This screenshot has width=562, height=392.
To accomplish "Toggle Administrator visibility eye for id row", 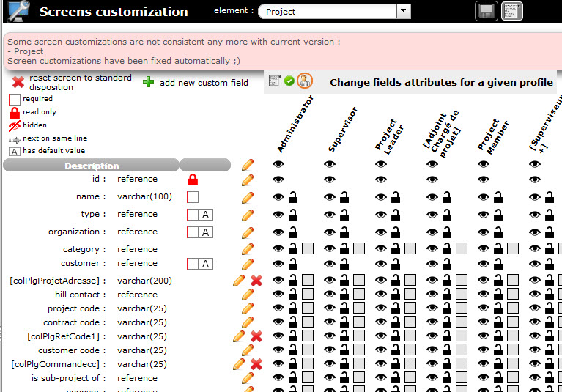I will point(278,180).
